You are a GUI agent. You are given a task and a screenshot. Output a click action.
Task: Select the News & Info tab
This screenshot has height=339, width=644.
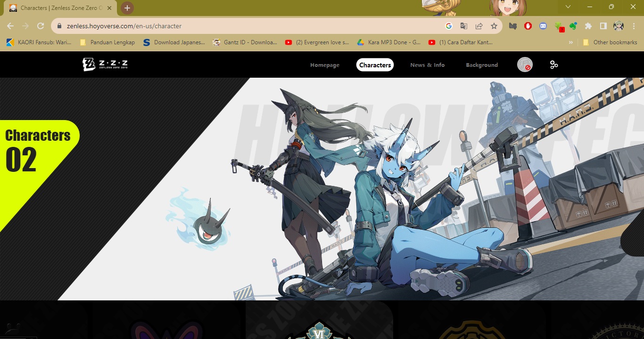click(427, 65)
